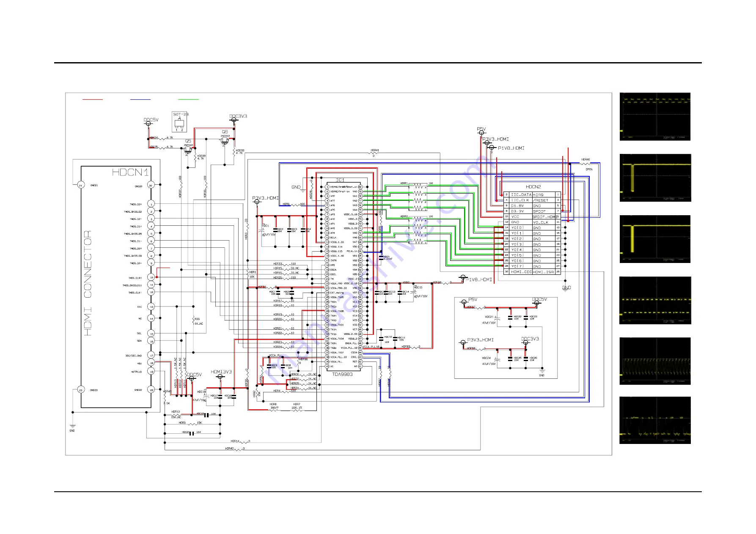Click the YC[7] cell in HDCN2

(520, 266)
